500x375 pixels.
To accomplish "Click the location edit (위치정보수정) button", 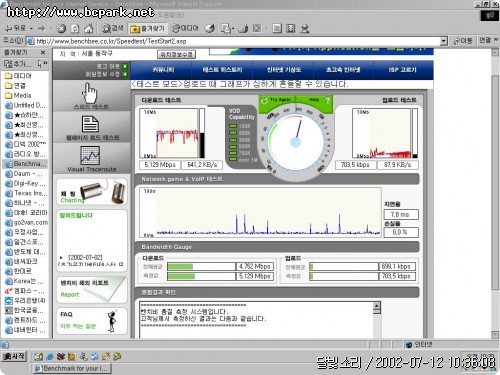I will pos(176,54).
